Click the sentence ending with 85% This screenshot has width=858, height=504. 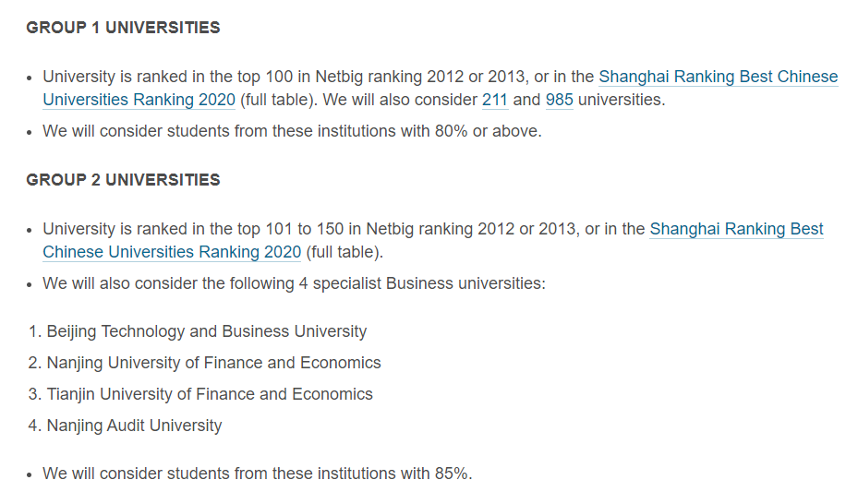tap(257, 474)
